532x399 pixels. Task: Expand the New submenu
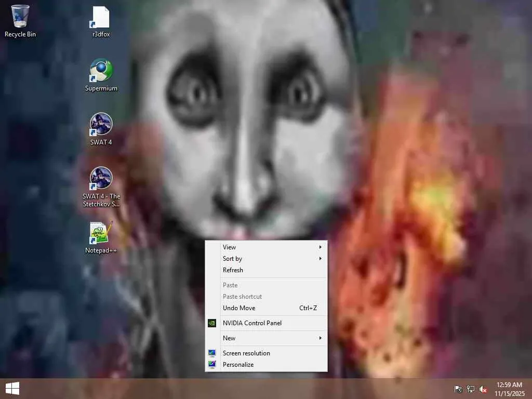click(x=267, y=338)
